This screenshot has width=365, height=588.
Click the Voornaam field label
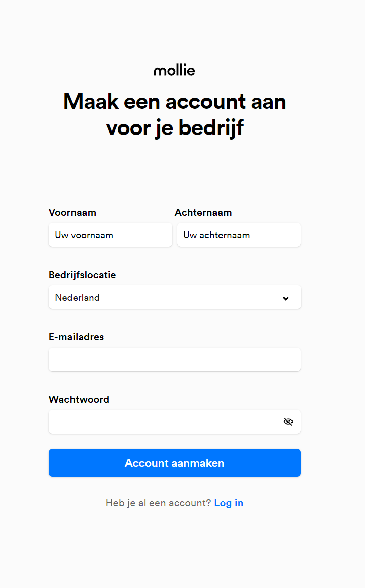tap(72, 212)
